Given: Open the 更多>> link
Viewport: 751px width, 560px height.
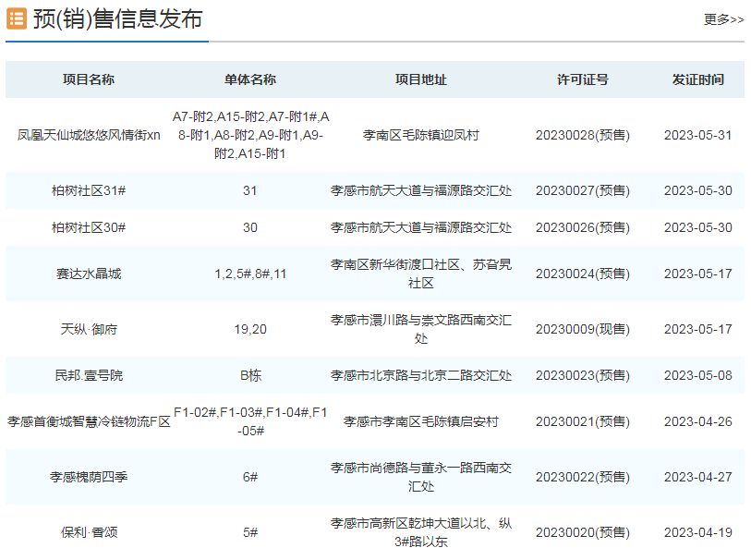Looking at the screenshot, I should pyautogui.click(x=723, y=19).
